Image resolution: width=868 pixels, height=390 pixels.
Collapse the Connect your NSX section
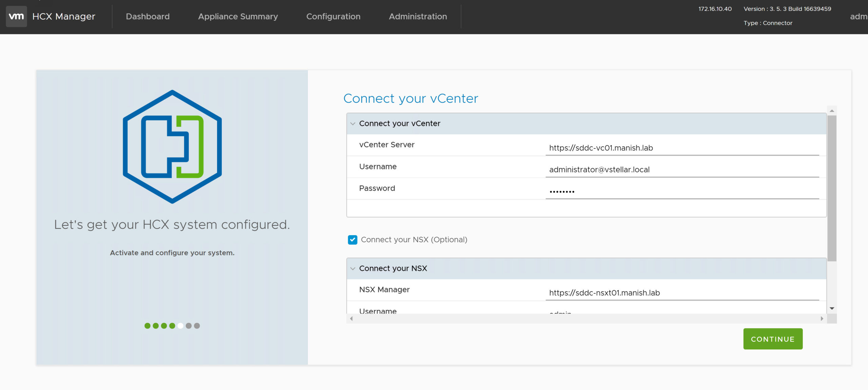click(353, 269)
